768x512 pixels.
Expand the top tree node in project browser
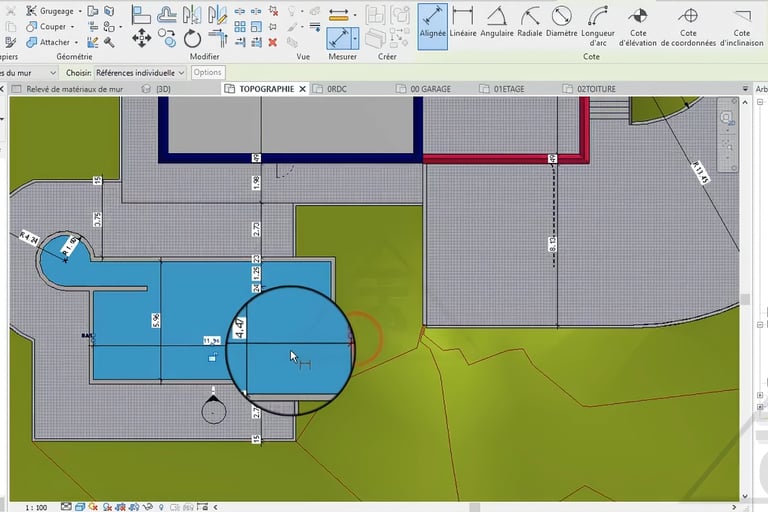coord(760,102)
